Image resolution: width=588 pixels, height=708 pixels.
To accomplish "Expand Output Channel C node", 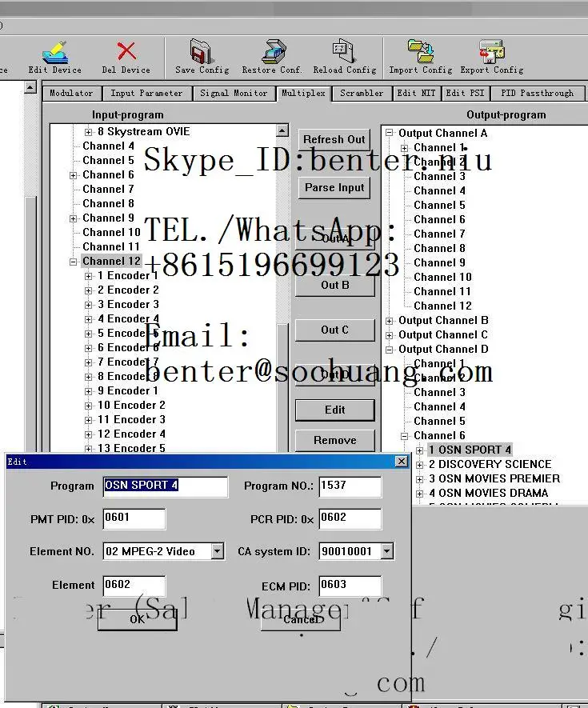I will 390,335.
